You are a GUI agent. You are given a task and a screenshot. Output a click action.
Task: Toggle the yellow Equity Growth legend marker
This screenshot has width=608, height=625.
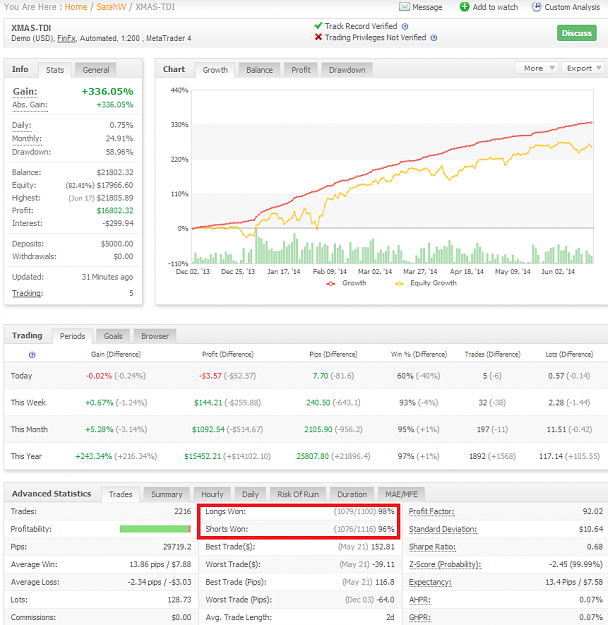(x=399, y=283)
